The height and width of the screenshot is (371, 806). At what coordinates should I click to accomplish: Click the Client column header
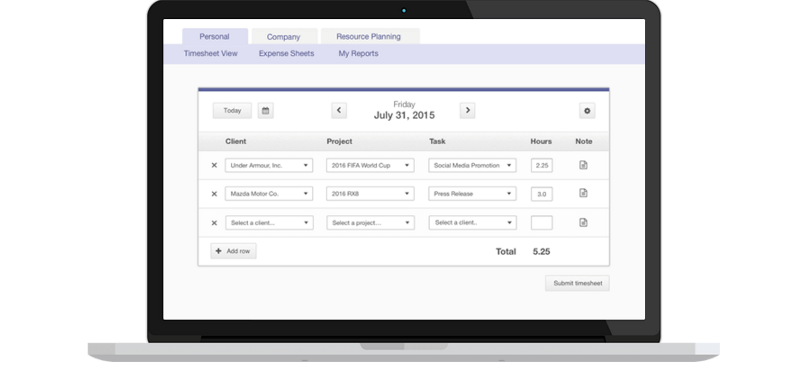pos(235,141)
